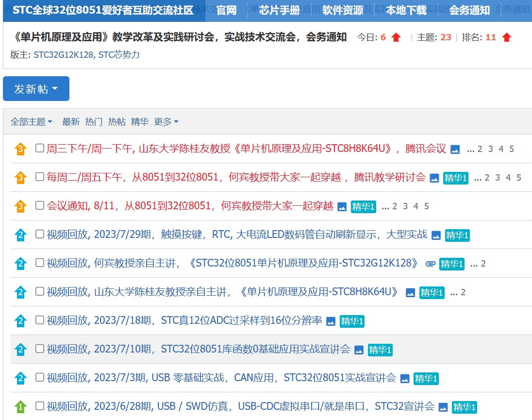Go to page 5 of the 周三下午/周一下午 thread
Screen dimensions: 532x420
point(512,149)
